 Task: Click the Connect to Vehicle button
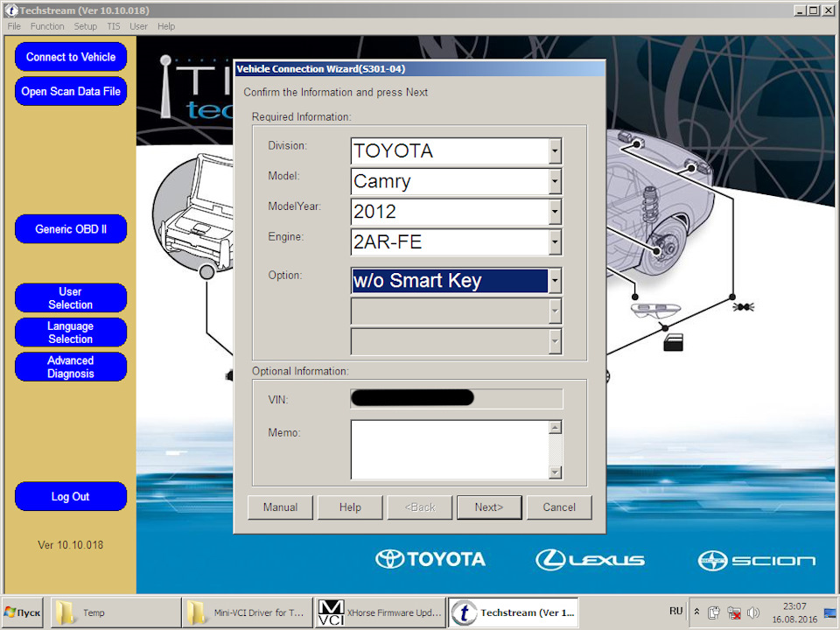coord(71,57)
